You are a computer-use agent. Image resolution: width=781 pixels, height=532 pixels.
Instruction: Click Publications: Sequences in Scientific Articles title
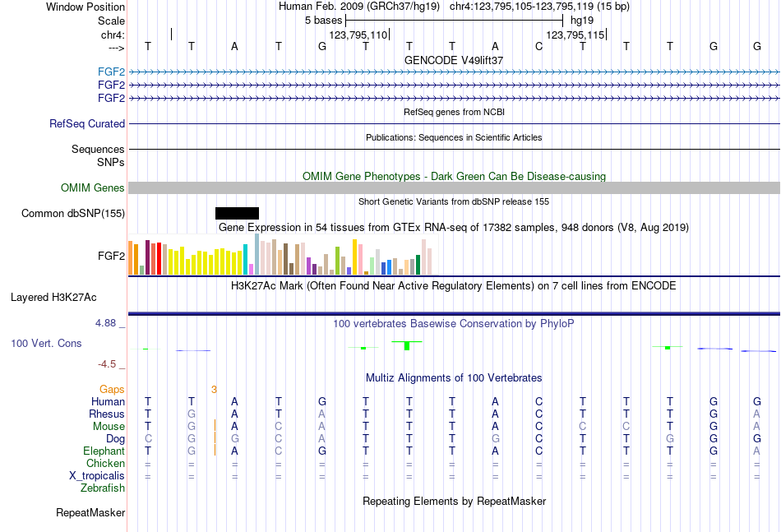pyautogui.click(x=454, y=137)
